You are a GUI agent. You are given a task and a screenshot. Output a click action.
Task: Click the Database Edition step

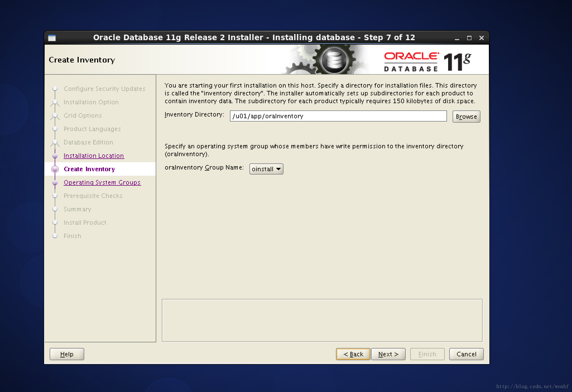(88, 142)
